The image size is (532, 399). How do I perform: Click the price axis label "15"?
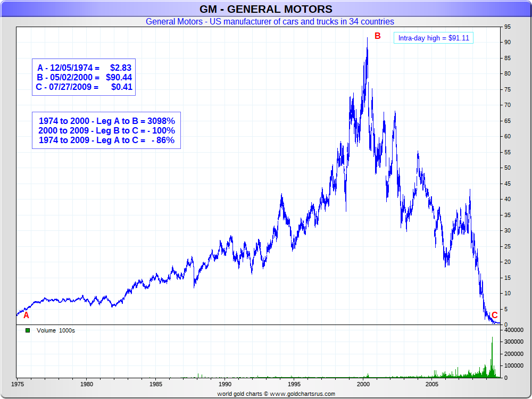(508, 278)
